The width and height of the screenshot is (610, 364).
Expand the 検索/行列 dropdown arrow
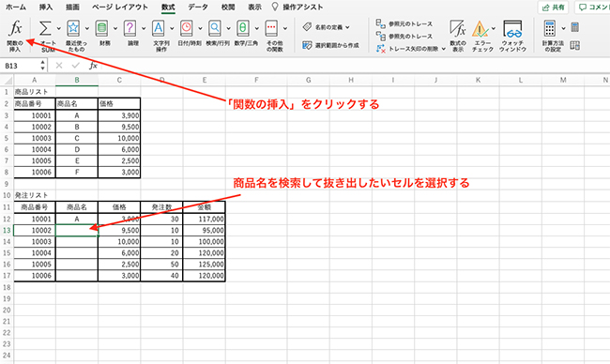228,28
